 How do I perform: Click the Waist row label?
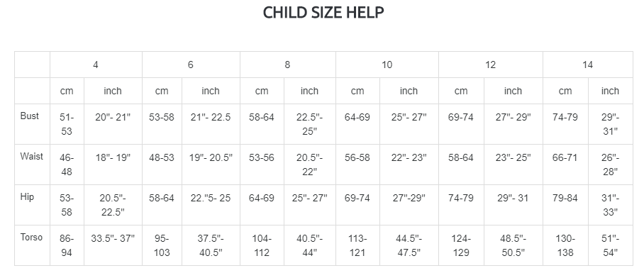pos(32,157)
